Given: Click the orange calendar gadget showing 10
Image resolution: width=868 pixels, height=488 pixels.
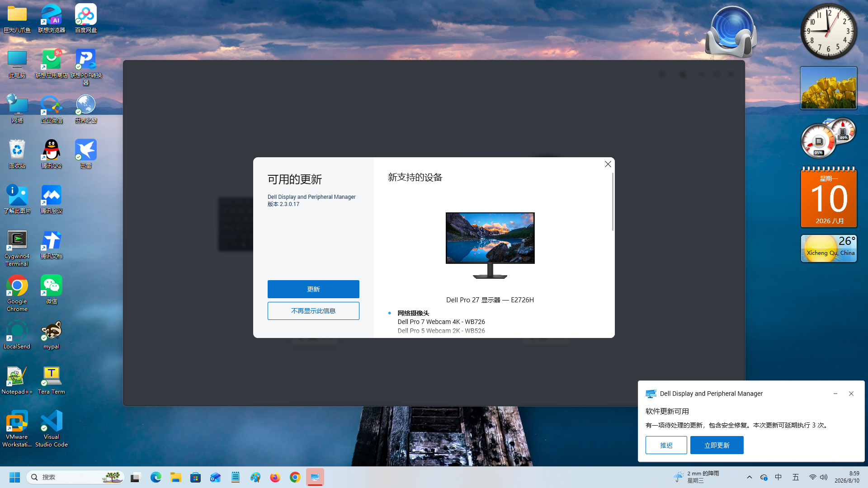Looking at the screenshot, I should 829,197.
